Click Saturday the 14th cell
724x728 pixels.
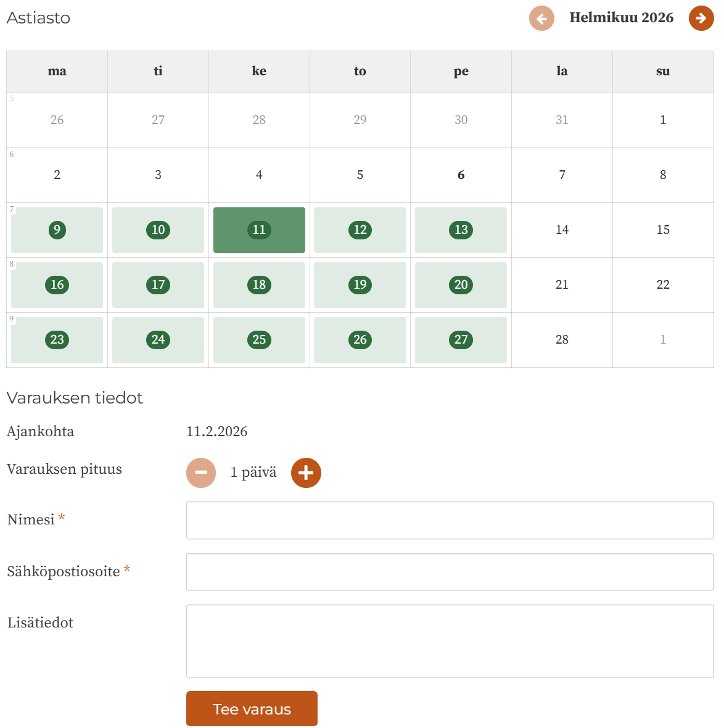click(562, 230)
